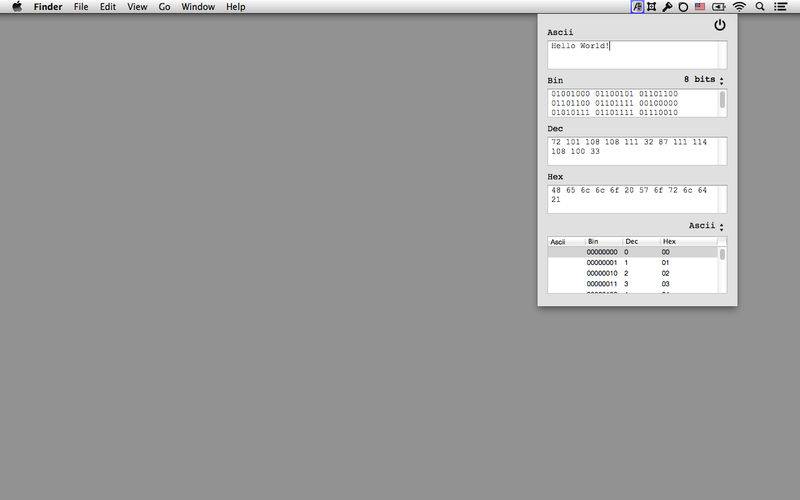Open the Go menu

tap(164, 7)
